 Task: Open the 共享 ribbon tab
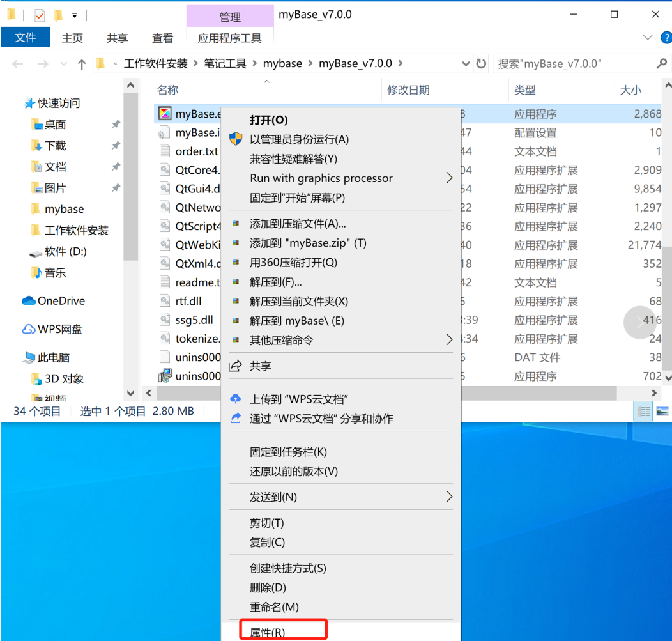pyautogui.click(x=118, y=38)
